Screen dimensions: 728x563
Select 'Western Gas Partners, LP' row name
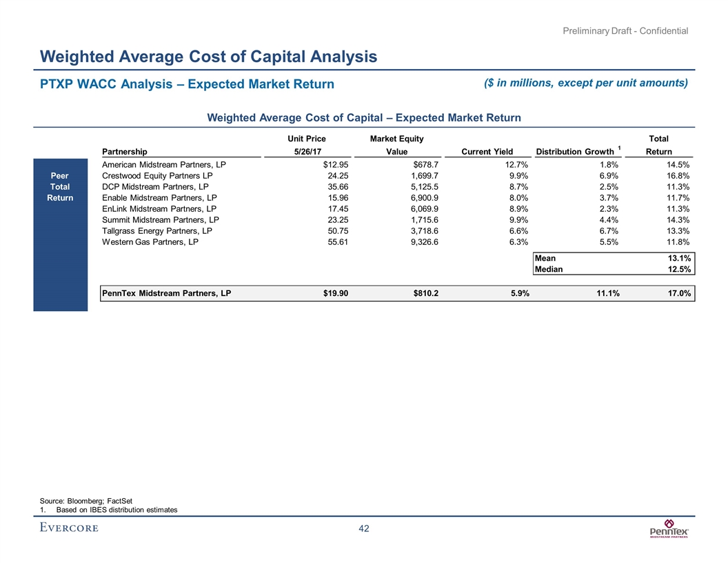pos(150,242)
